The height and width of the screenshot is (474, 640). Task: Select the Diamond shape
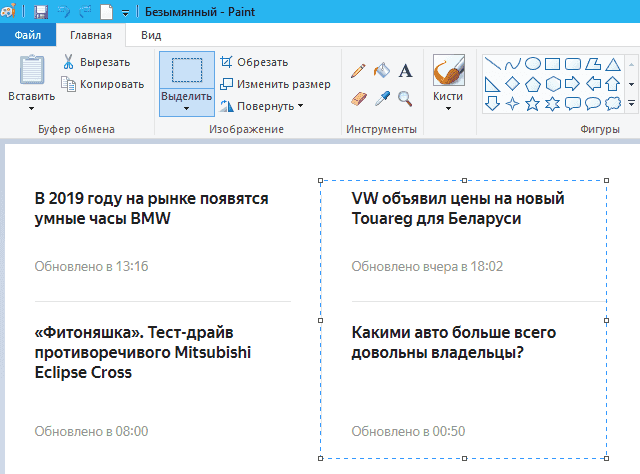point(512,84)
